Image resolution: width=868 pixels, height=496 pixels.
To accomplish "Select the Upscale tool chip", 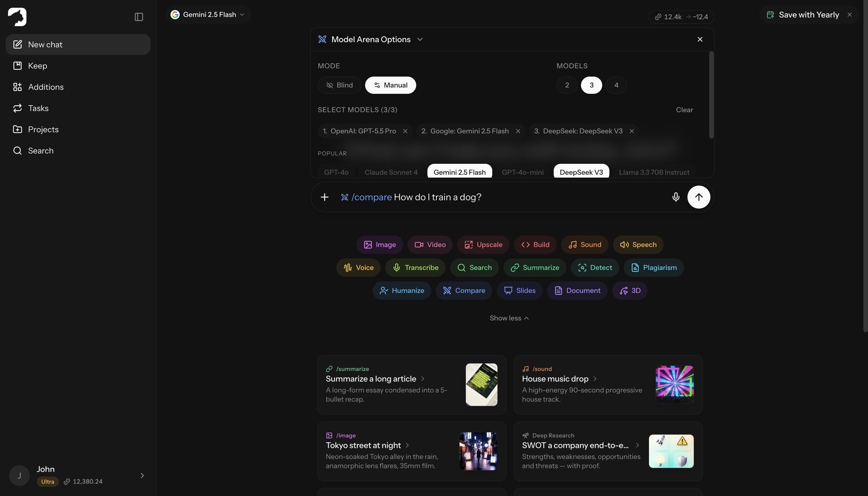I will (483, 245).
